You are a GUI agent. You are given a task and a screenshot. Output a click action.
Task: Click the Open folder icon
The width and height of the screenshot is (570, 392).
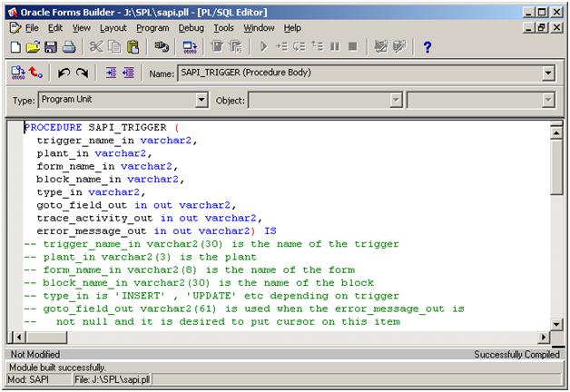[x=33, y=47]
